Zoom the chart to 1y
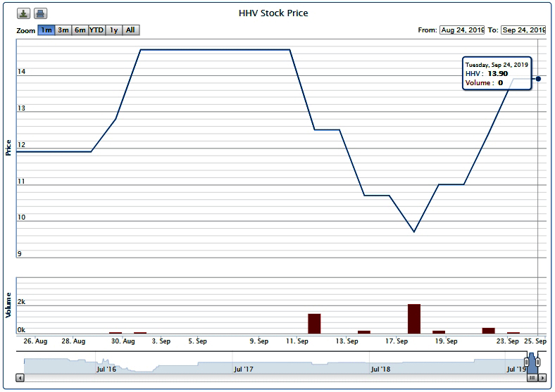The image size is (555, 392). point(114,30)
